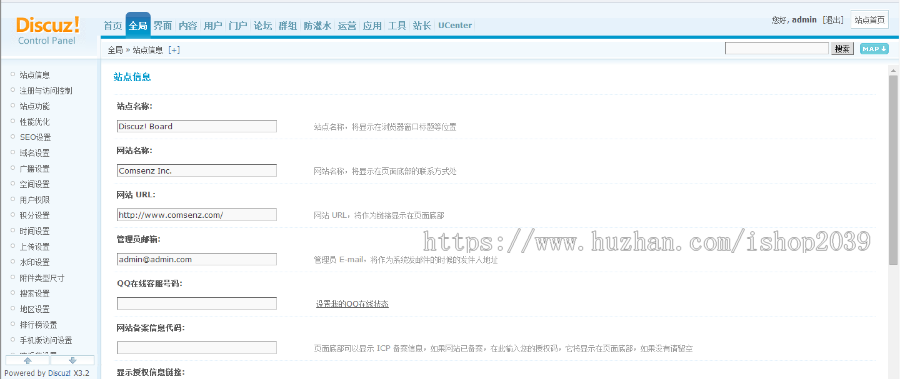Image resolution: width=900 pixels, height=379 pixels.
Task: Click the sidebar scroll-down arrow button
Action: click(x=72, y=360)
